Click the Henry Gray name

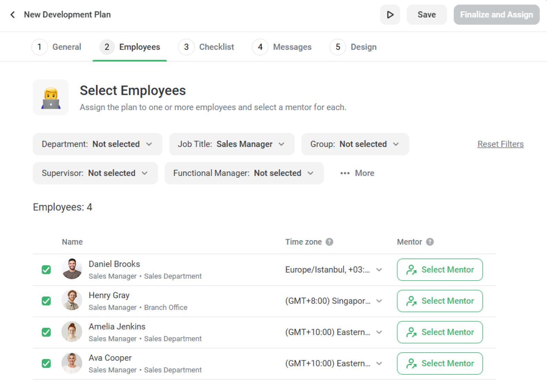[109, 295]
